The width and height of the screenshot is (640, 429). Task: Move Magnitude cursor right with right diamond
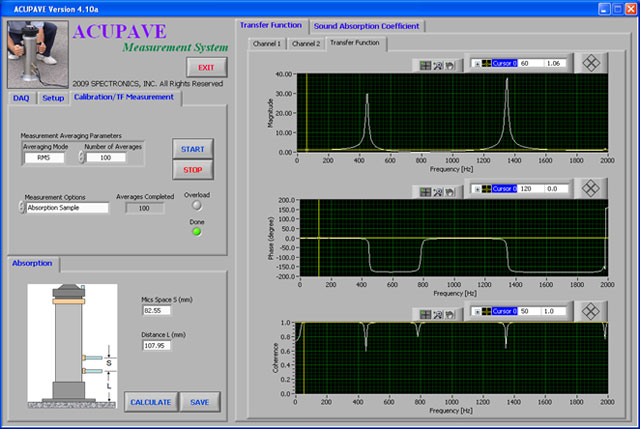point(596,63)
